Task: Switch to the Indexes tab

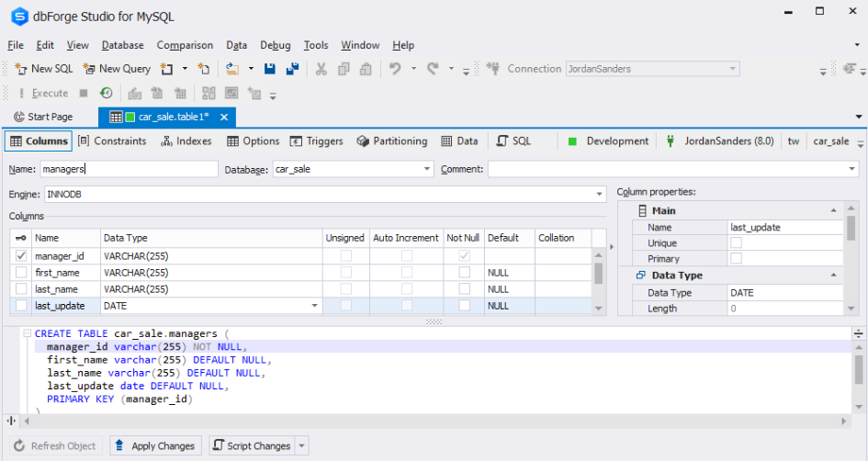Action: point(186,141)
